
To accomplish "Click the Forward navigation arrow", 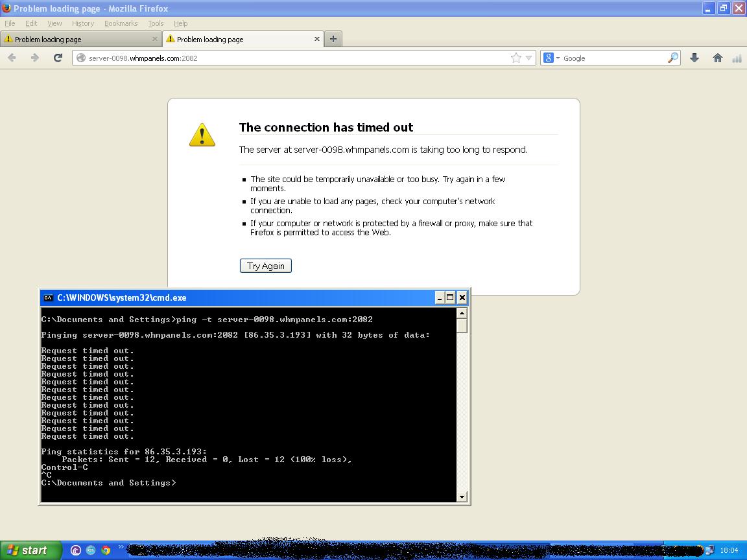I will (x=34, y=58).
